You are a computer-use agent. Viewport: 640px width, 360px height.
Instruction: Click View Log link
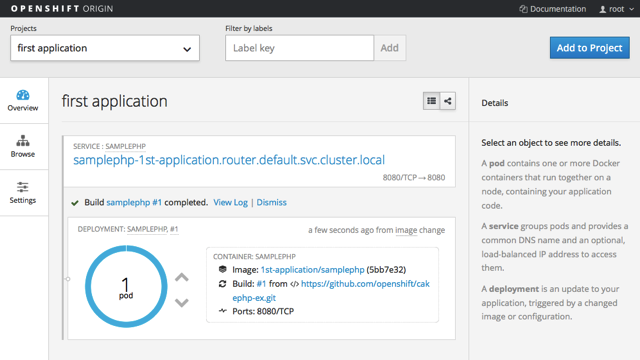[230, 202]
